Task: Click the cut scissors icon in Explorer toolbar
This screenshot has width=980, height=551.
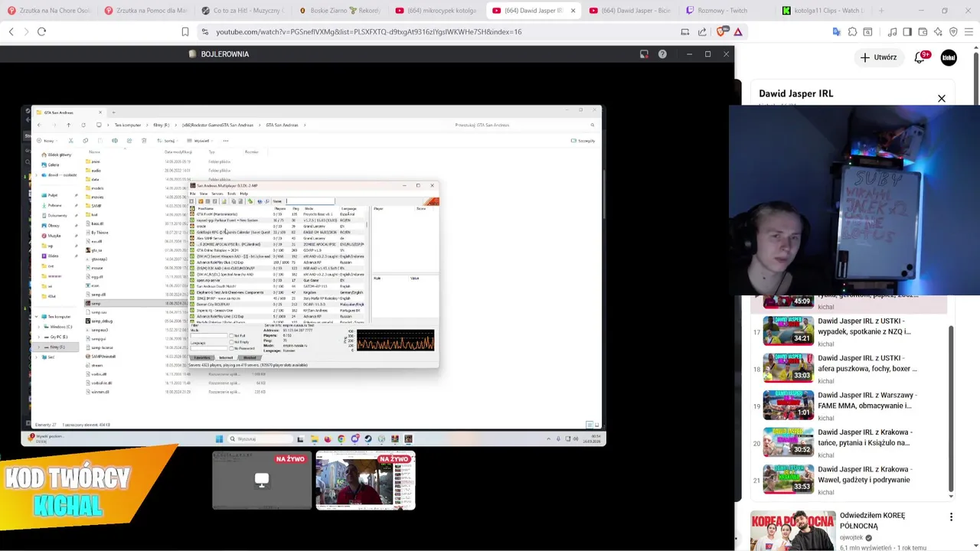Action: click(70, 141)
